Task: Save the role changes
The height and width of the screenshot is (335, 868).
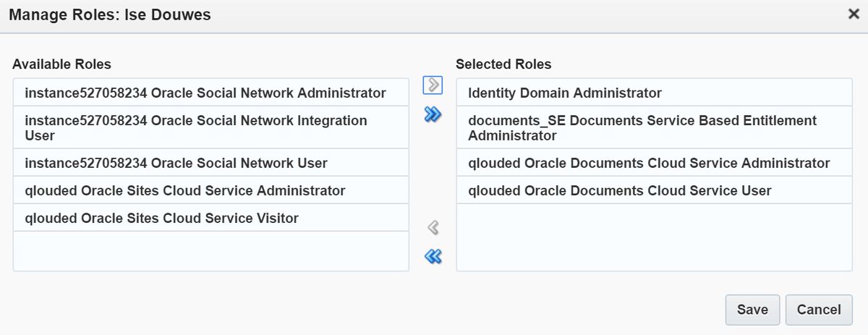Action: [x=752, y=310]
